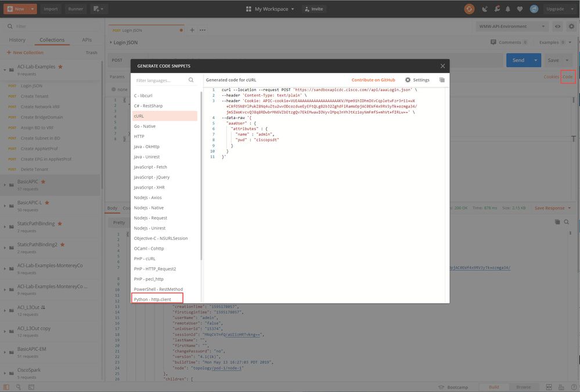Click the Import button
This screenshot has height=392, width=580.
[51, 9]
